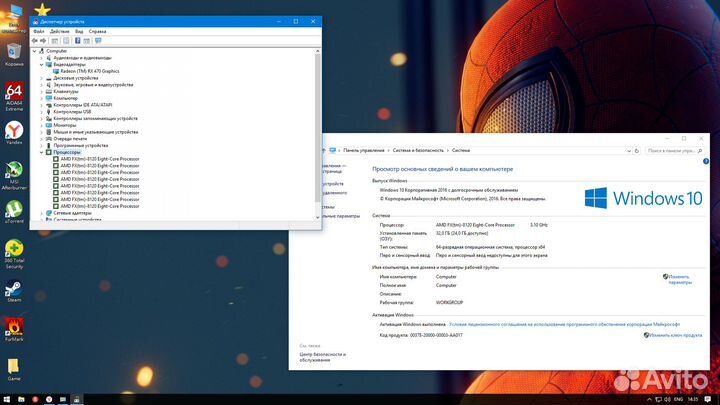720x405 pixels.
Task: Launch Yandex browser from desktop
Action: coord(14,133)
